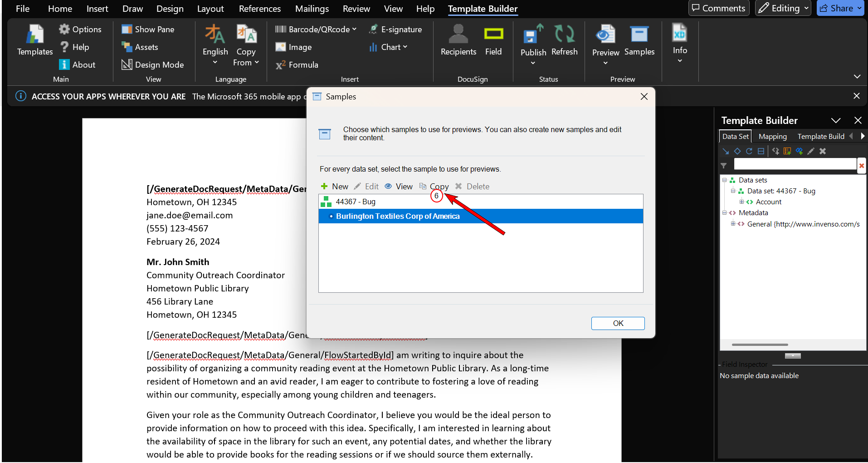The width and height of the screenshot is (868, 463).
Task: Open DocuSign Recipients
Action: (x=458, y=40)
